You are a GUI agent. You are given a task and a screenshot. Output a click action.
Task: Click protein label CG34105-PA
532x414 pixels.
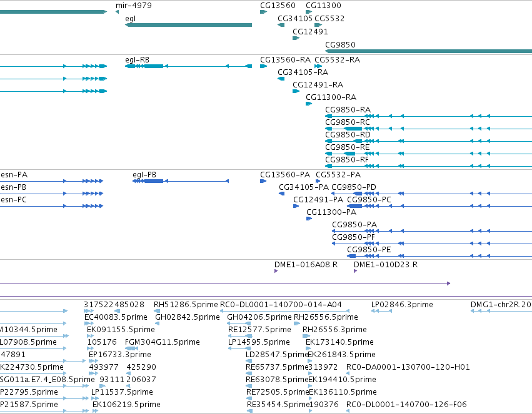[x=304, y=187]
